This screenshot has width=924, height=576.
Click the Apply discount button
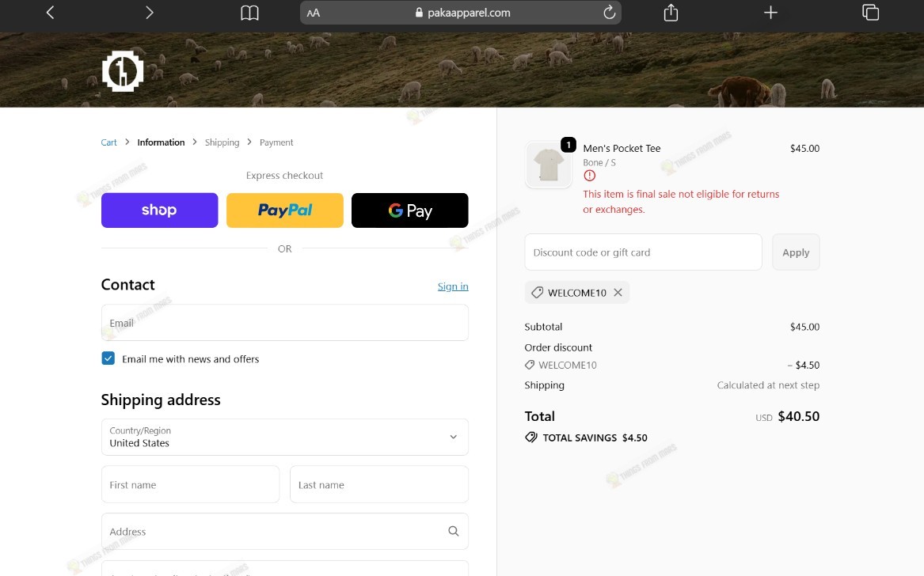click(796, 252)
